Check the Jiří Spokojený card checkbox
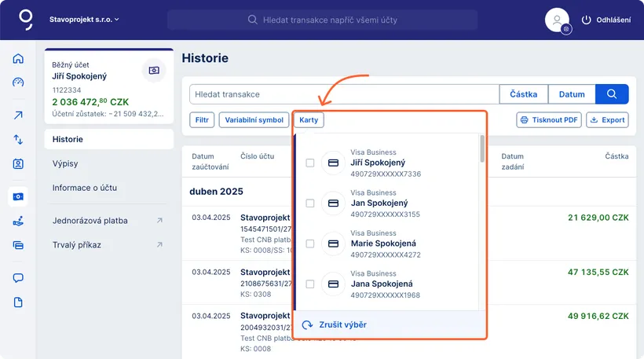 tap(310, 163)
